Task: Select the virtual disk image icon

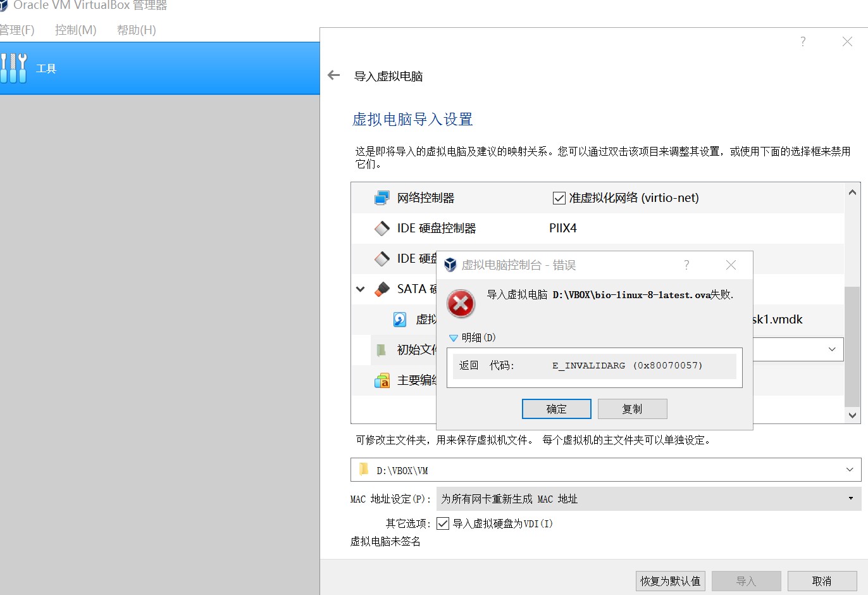Action: coord(400,320)
